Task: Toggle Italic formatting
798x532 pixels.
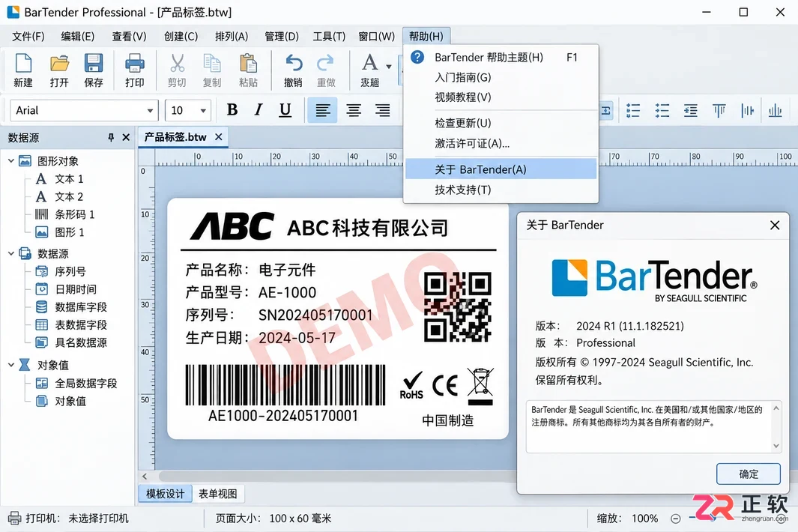Action: 259,110
